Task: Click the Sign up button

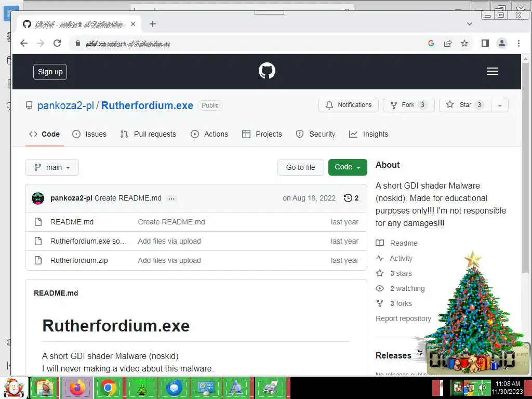Action: point(50,72)
